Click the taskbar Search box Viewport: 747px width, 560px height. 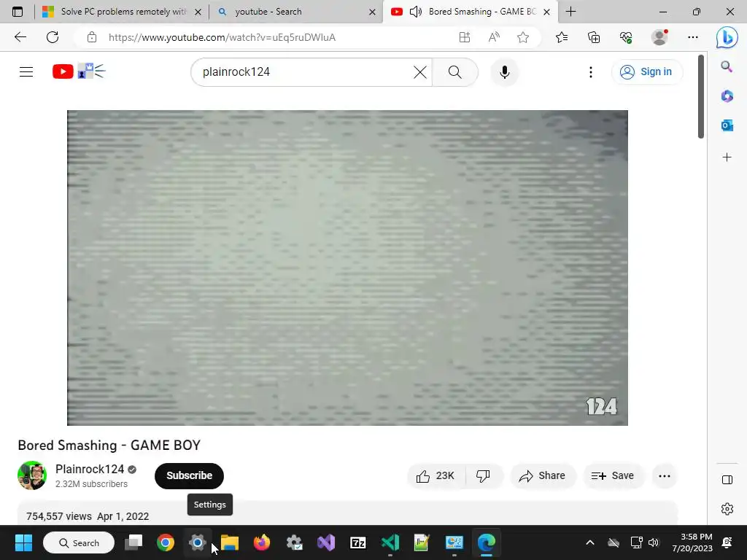79,542
